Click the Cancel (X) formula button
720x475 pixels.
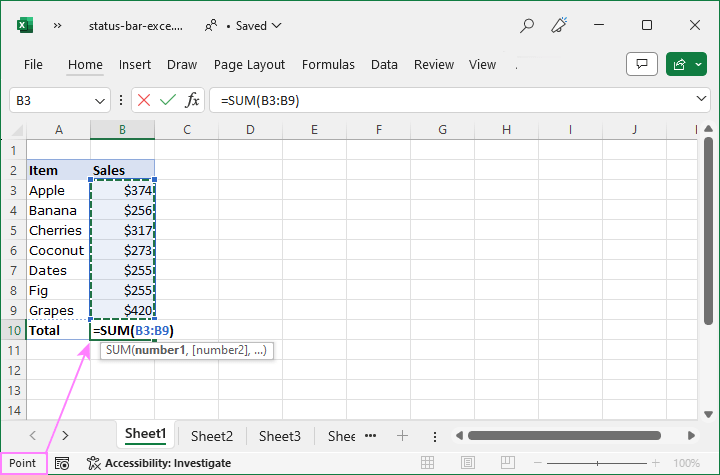pyautogui.click(x=145, y=100)
